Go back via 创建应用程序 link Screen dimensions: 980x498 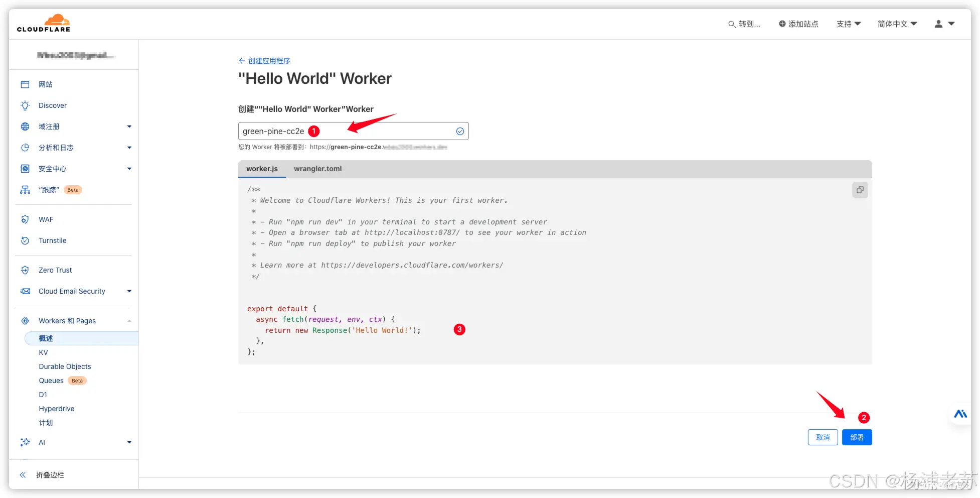coord(269,61)
